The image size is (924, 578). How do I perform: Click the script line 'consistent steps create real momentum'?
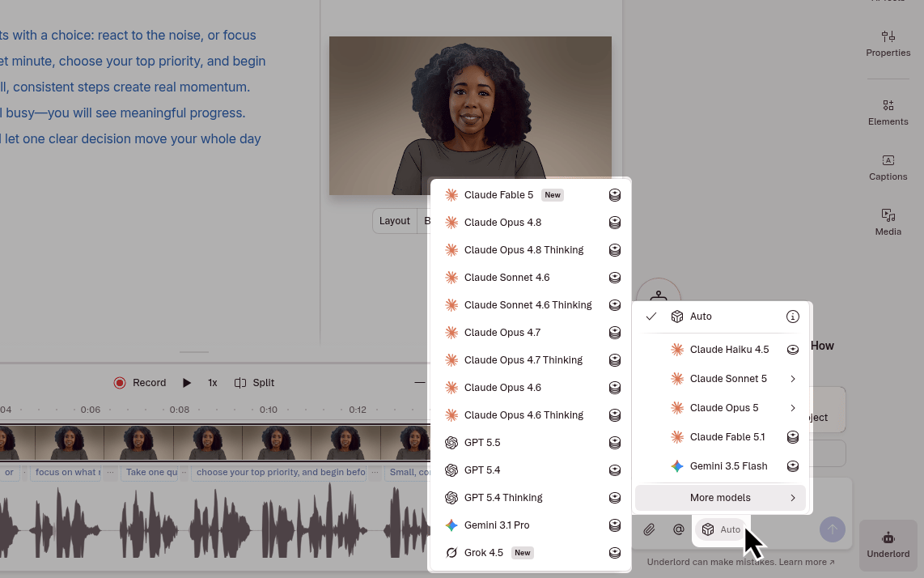131,87
